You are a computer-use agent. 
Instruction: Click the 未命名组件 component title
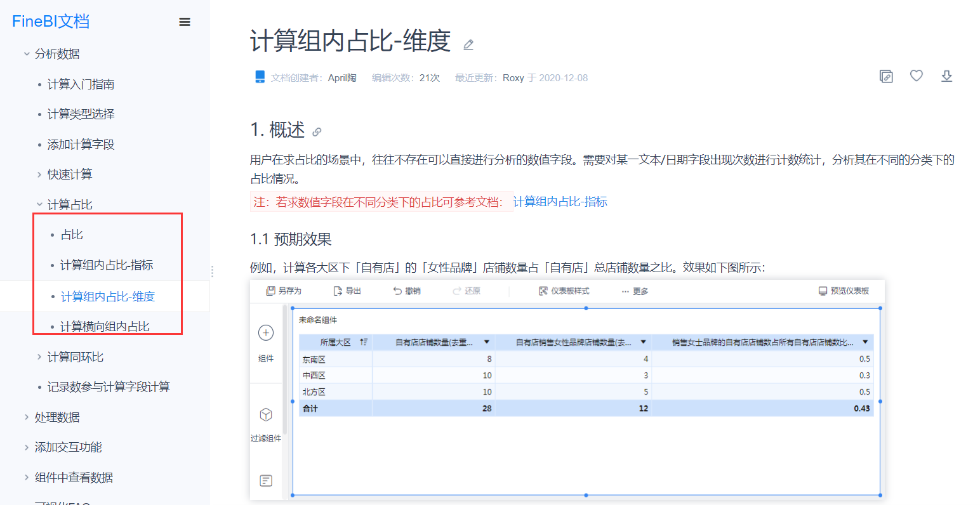pos(318,320)
